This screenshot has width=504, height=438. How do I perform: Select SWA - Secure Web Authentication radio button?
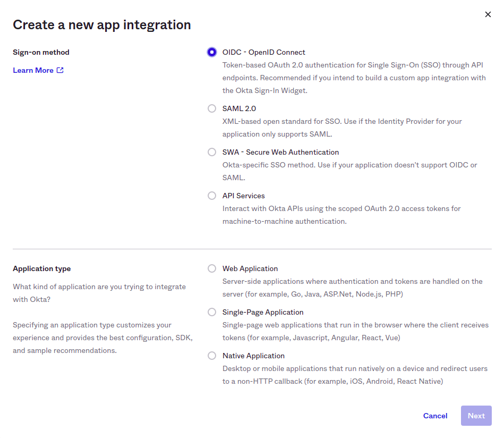click(212, 152)
